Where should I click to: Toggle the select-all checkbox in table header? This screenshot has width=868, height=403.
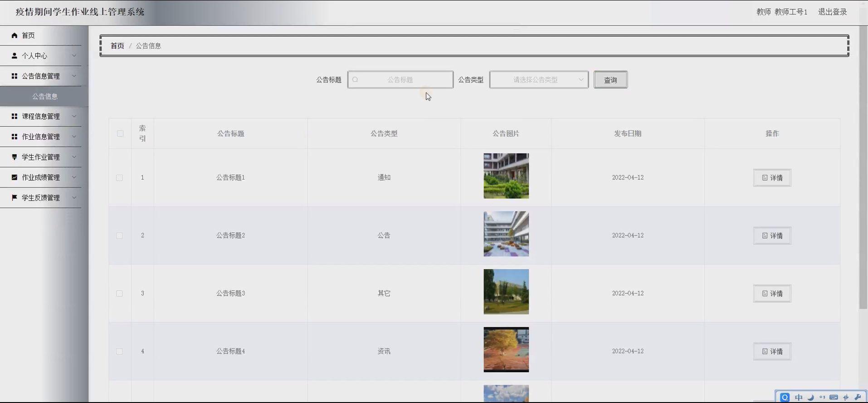click(x=120, y=133)
